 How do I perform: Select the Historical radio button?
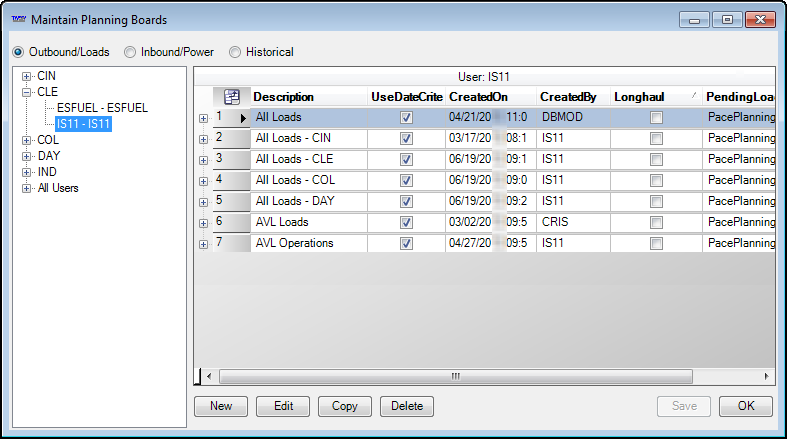[235, 52]
